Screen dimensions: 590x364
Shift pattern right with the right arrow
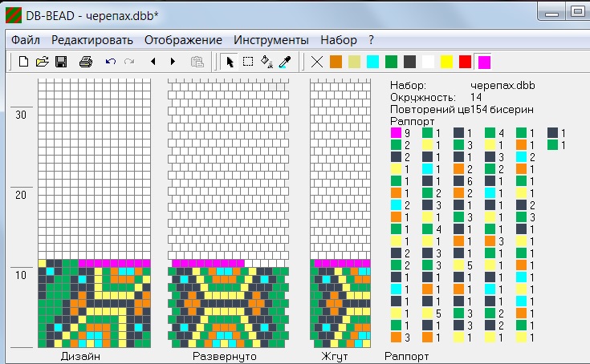coord(173,62)
